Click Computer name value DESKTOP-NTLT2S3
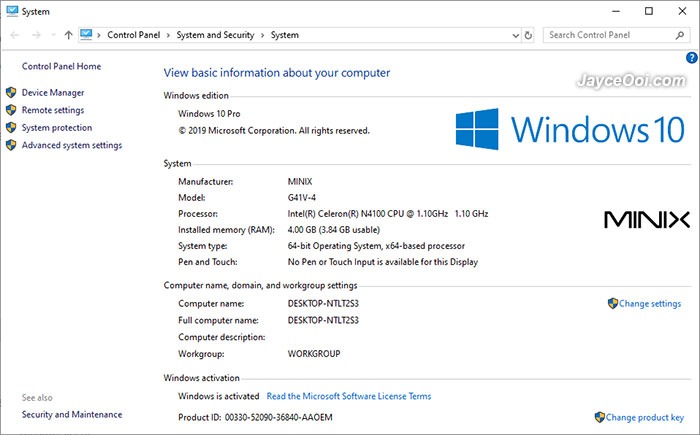This screenshot has width=700, height=435. pos(323,303)
